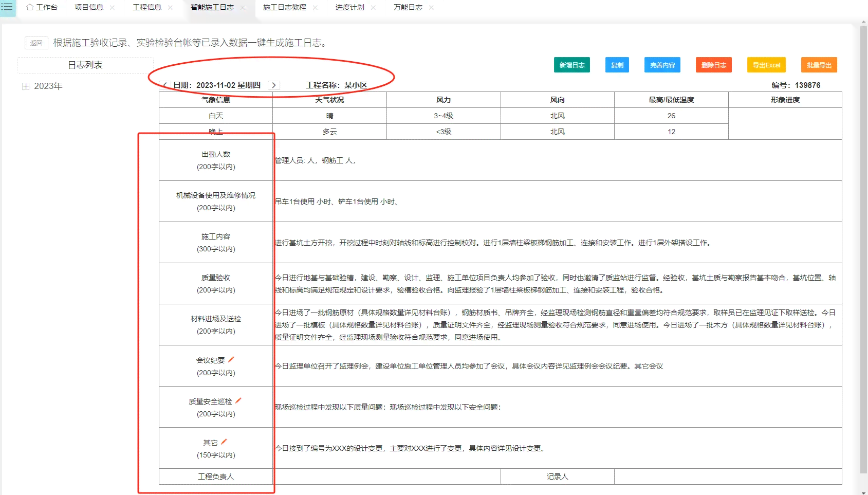Screen dimensions: 868x495
Task: Click the red 删除日志 button
Action: point(714,65)
